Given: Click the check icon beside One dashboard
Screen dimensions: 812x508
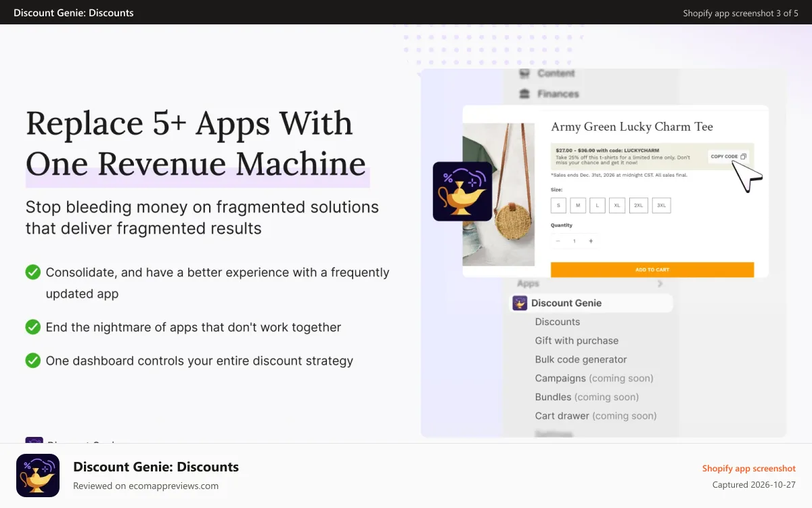Looking at the screenshot, I should click(x=32, y=361).
